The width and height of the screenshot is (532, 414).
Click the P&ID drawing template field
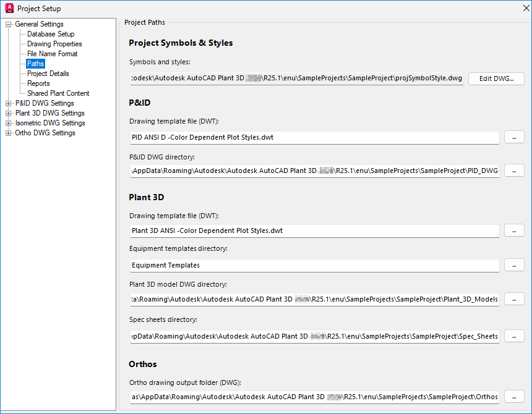314,138
